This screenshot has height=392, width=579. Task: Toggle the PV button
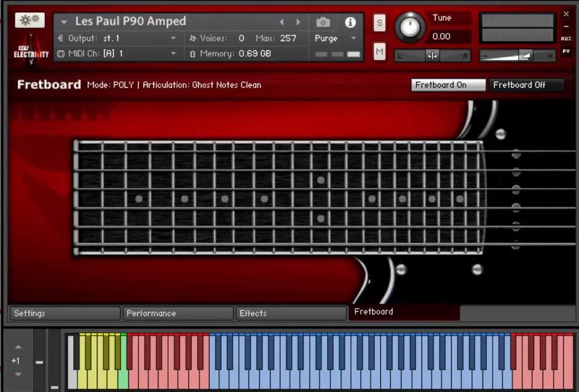[565, 52]
